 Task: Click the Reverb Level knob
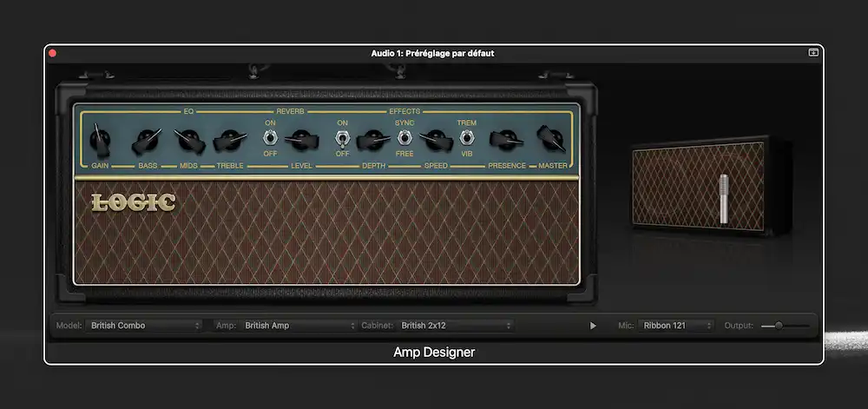301,140
